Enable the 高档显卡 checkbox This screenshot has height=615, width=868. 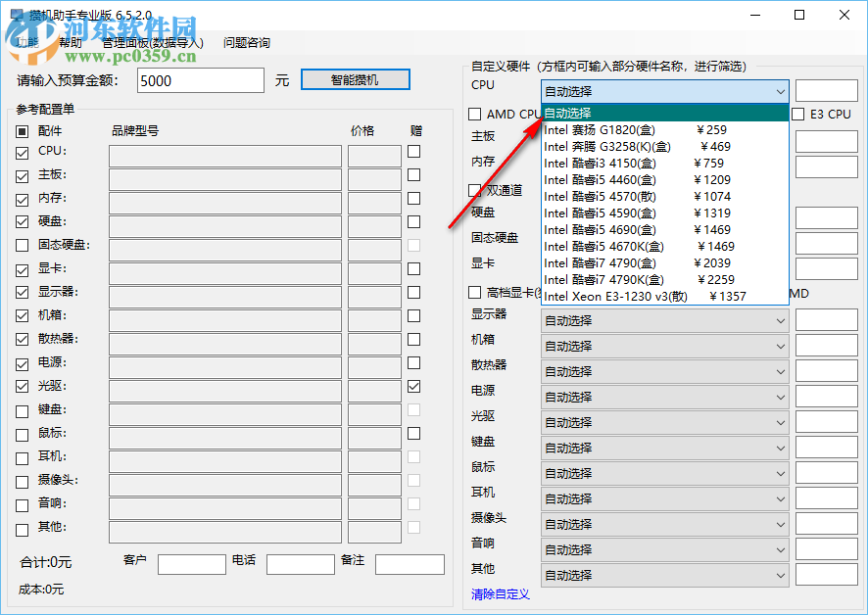click(x=476, y=292)
